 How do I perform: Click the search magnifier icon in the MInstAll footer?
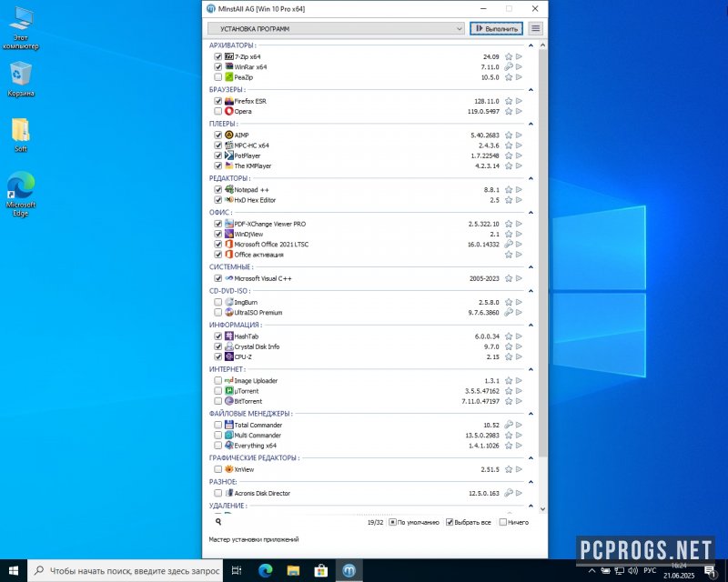coord(218,522)
